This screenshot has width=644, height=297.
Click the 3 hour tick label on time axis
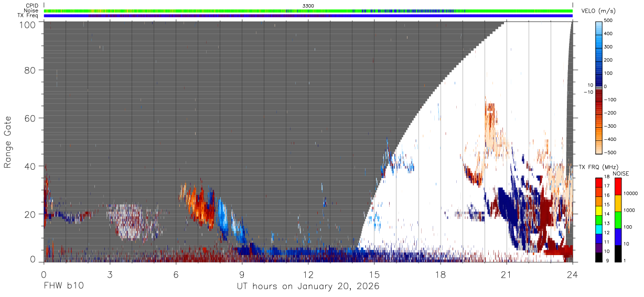tap(110, 274)
